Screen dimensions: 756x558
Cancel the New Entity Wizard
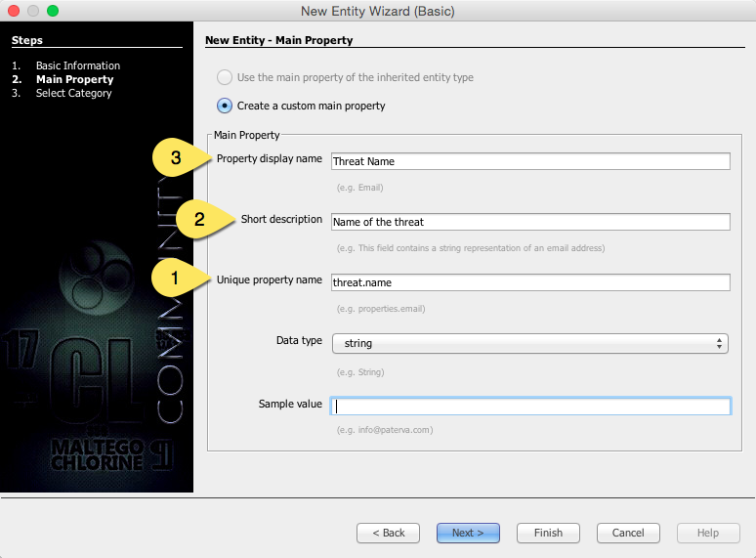coord(628,533)
